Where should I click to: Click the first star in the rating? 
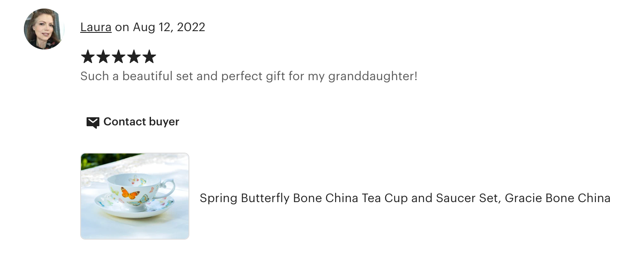click(x=87, y=57)
